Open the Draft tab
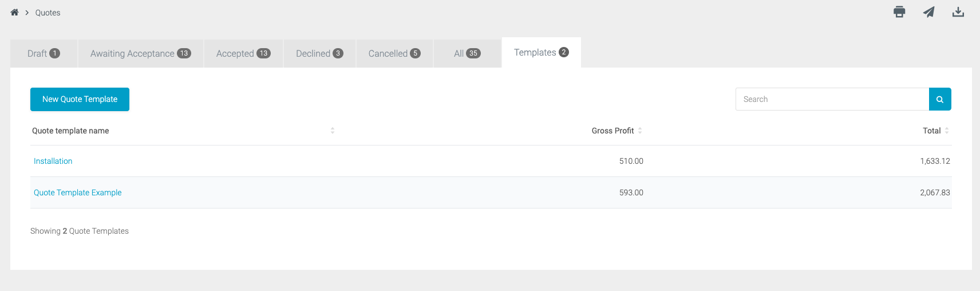980x291 pixels. 44,53
